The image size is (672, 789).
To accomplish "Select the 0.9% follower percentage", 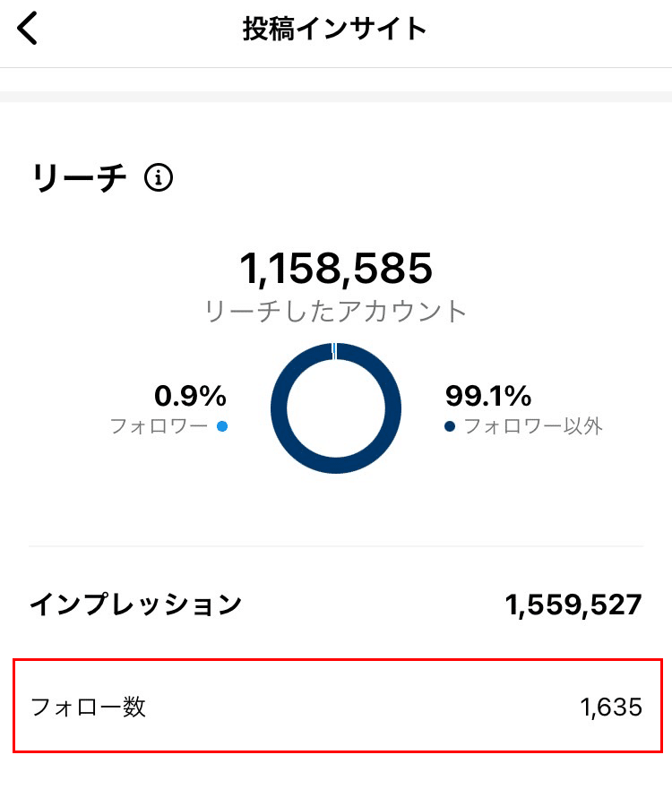I will [x=190, y=395].
